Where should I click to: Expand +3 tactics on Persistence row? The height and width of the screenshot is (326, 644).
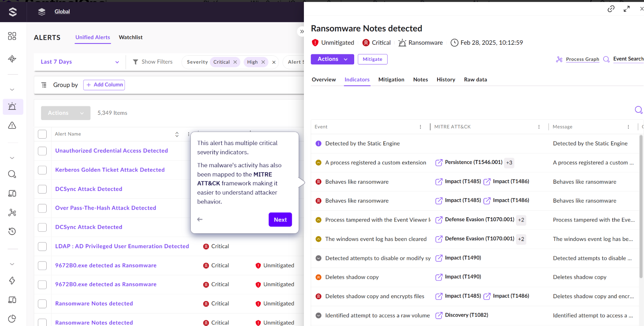pos(509,163)
